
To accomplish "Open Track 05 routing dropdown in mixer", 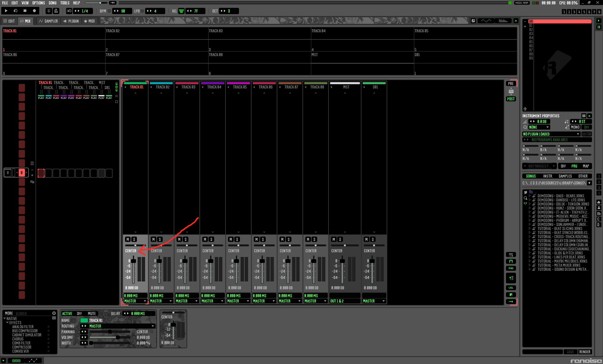I will coord(238,301).
